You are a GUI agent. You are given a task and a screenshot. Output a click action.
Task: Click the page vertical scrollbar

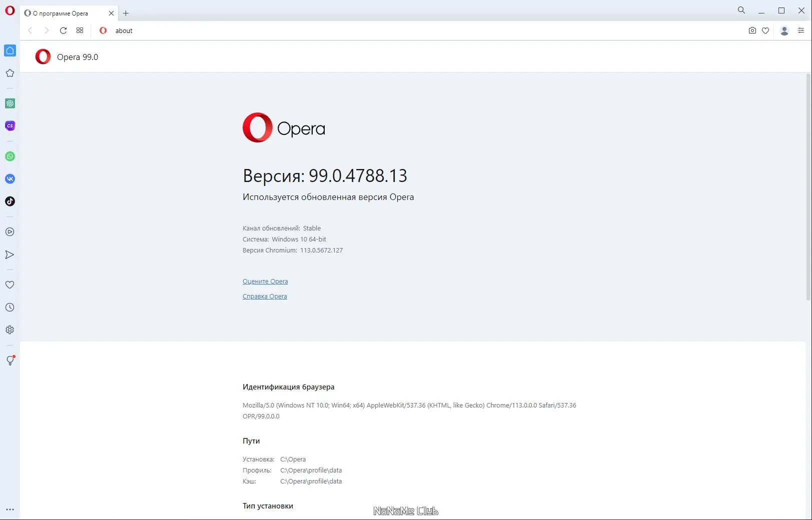[808, 187]
